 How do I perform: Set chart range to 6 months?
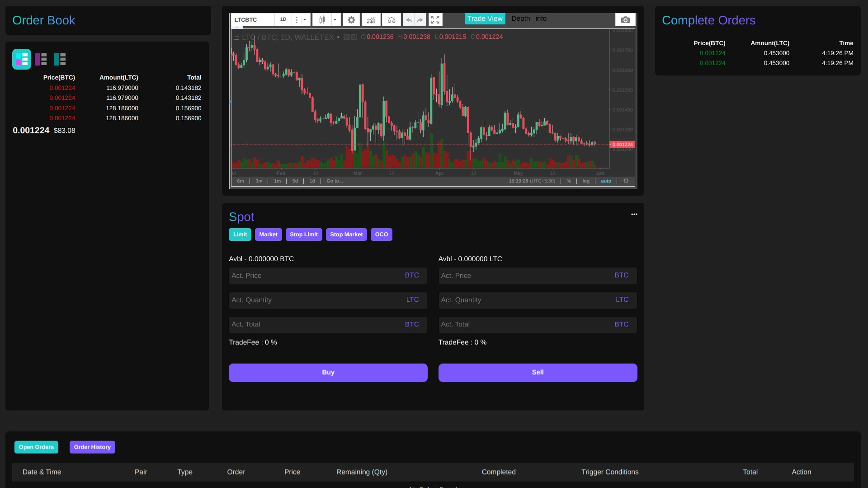pyautogui.click(x=240, y=181)
